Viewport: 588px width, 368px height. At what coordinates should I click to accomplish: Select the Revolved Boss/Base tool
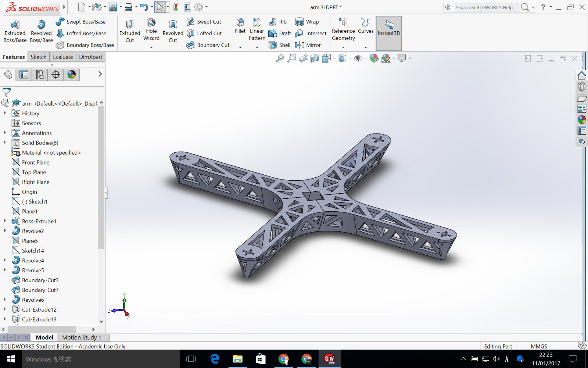[x=41, y=32]
